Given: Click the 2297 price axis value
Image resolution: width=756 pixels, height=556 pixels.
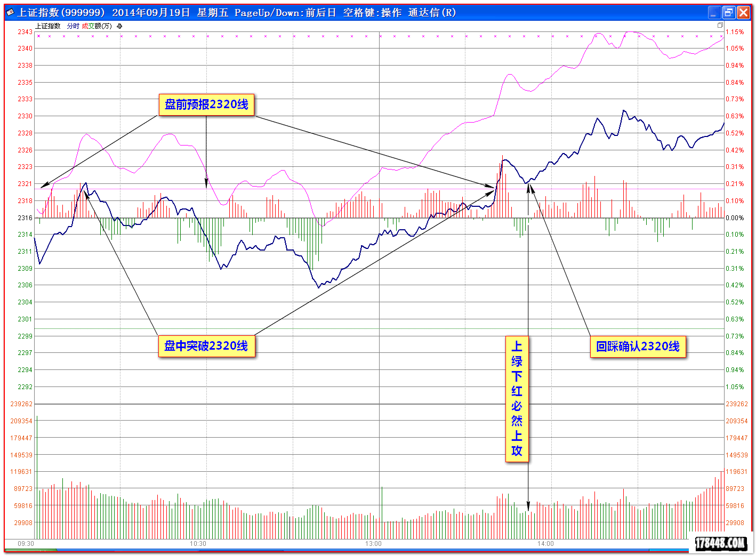Looking at the screenshot, I should [25, 353].
